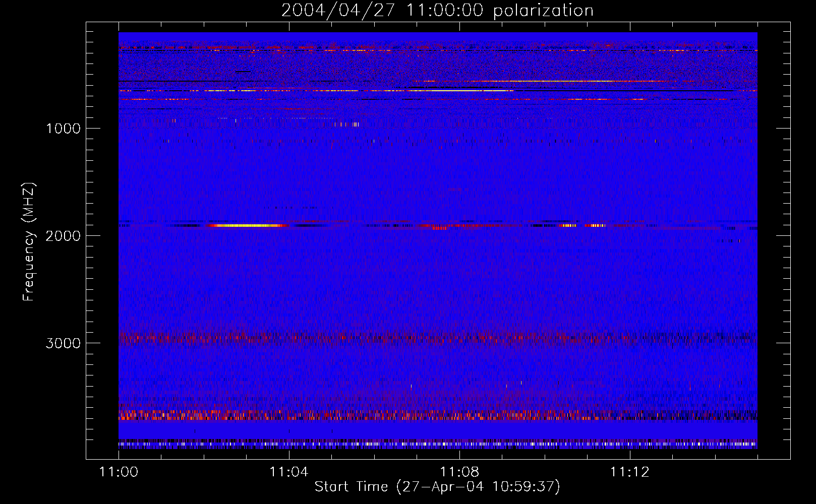Click the 11:08 time tick label
Screen dimensions: 816x504
click(459, 472)
